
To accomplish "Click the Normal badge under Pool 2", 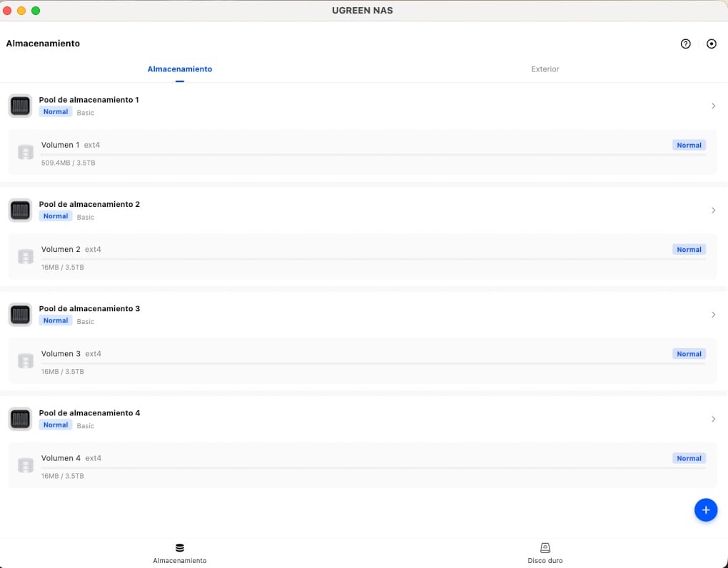I will (55, 216).
